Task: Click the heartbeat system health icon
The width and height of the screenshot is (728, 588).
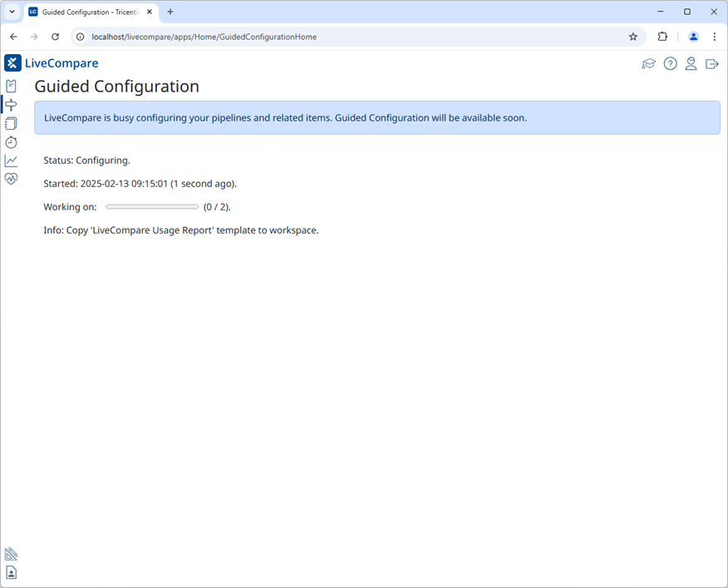Action: click(11, 179)
